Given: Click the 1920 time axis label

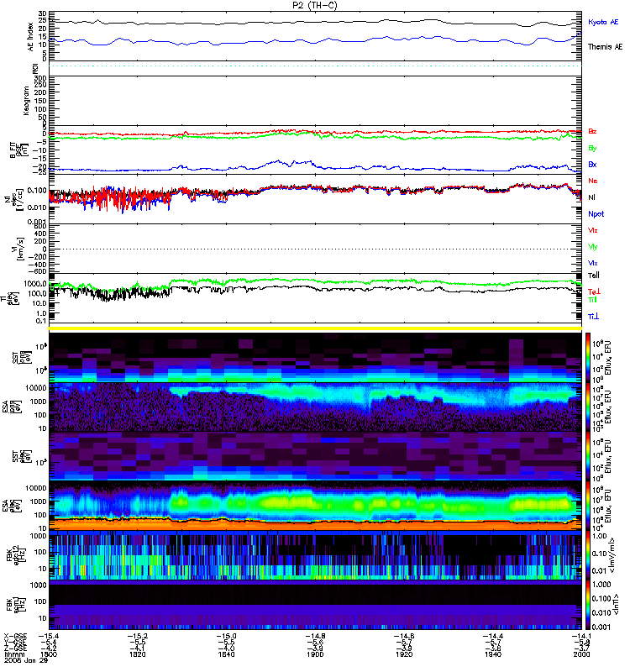Looking at the screenshot, I should tap(404, 654).
